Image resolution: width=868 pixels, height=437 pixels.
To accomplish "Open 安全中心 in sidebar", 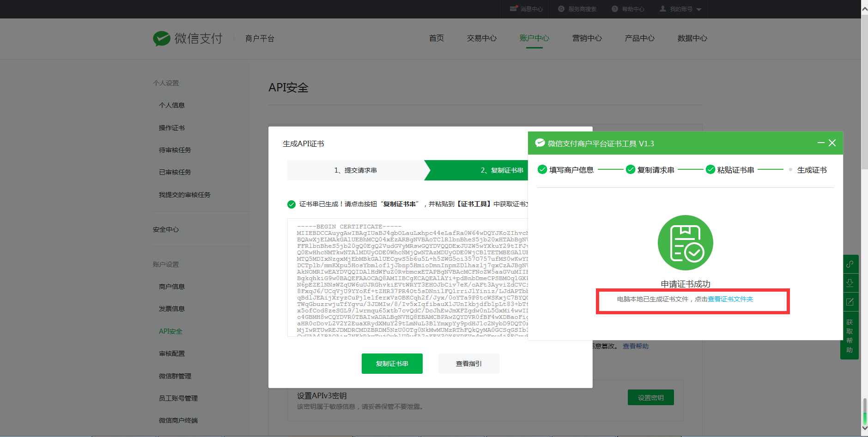I will (166, 229).
